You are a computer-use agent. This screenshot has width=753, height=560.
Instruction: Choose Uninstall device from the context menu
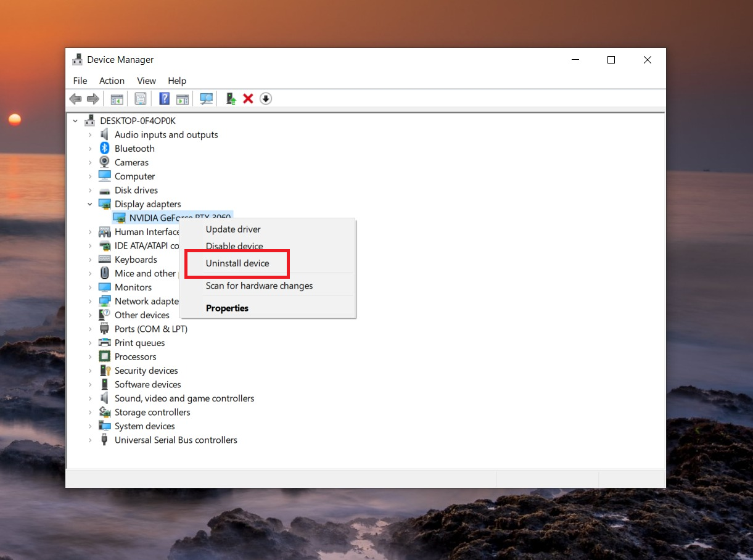237,263
